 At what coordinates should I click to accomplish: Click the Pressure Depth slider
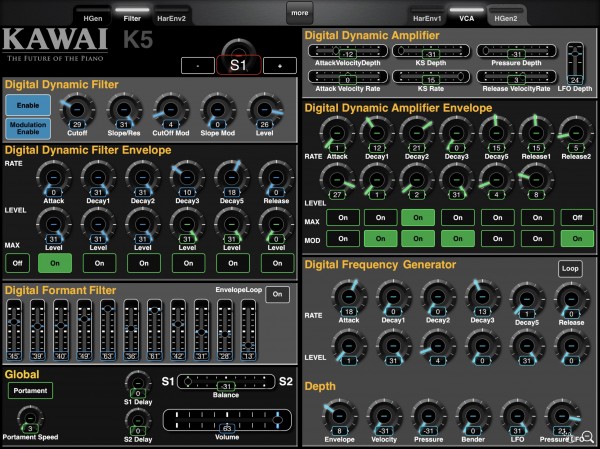point(516,51)
